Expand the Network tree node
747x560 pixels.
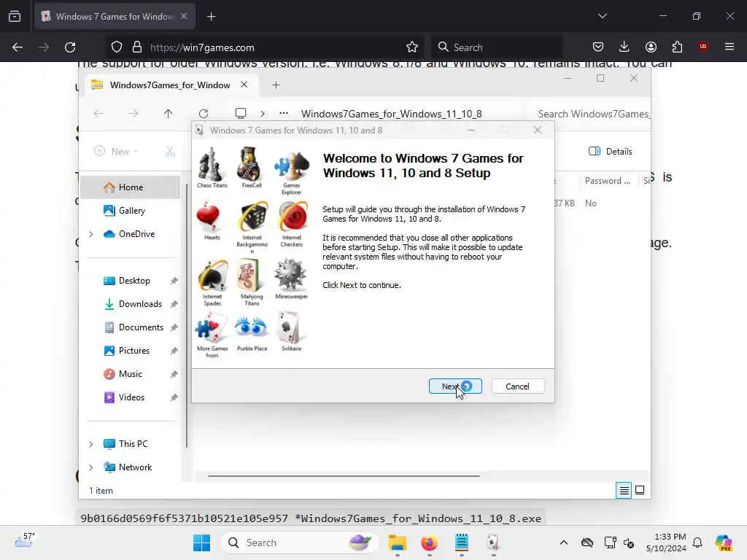coord(90,467)
